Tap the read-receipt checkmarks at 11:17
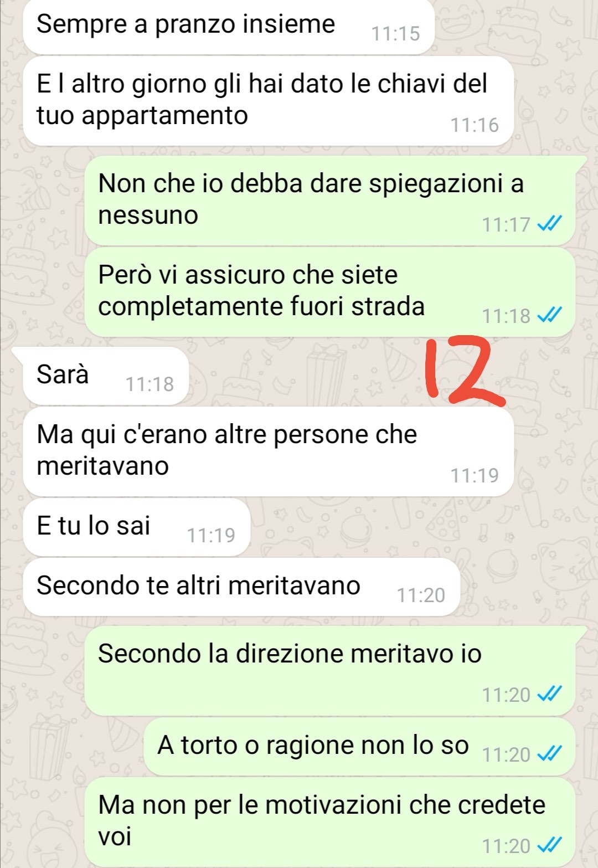The height and width of the screenshot is (868, 598). point(550,224)
